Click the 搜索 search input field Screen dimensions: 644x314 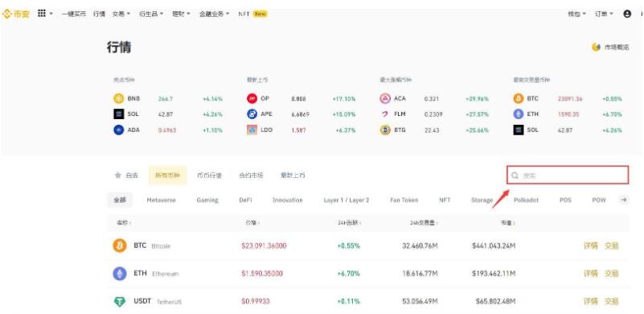click(x=568, y=176)
